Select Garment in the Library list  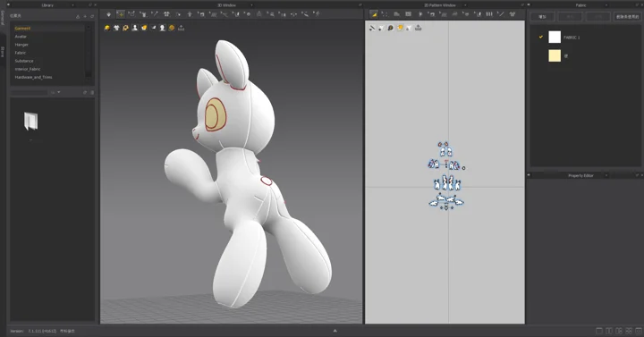coord(22,29)
